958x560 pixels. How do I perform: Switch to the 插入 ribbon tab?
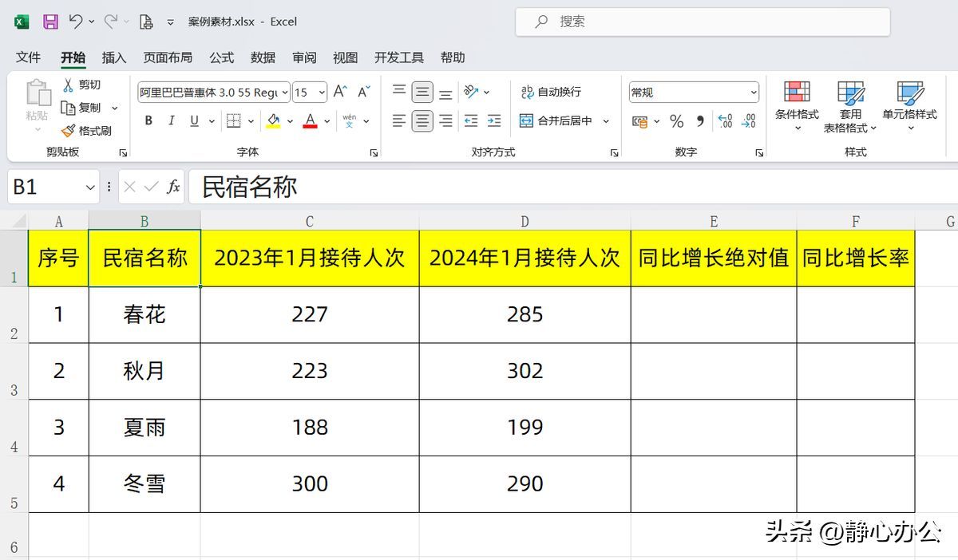tap(114, 57)
